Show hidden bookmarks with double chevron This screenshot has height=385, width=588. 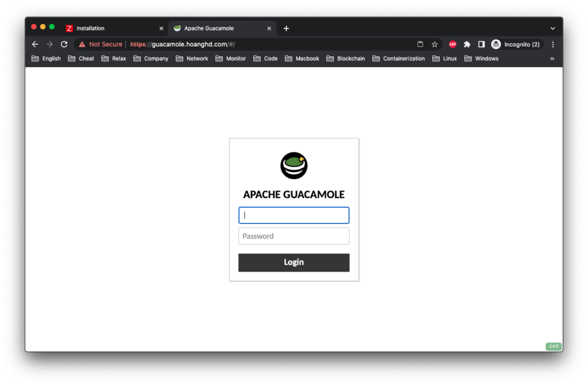[x=552, y=59]
